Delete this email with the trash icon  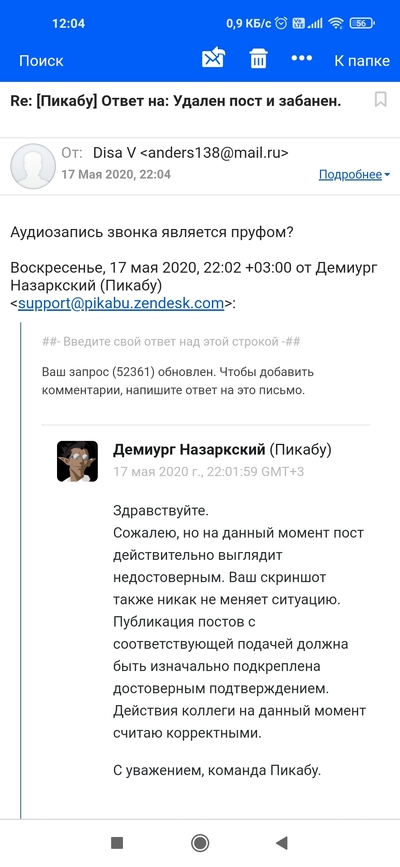tap(258, 59)
